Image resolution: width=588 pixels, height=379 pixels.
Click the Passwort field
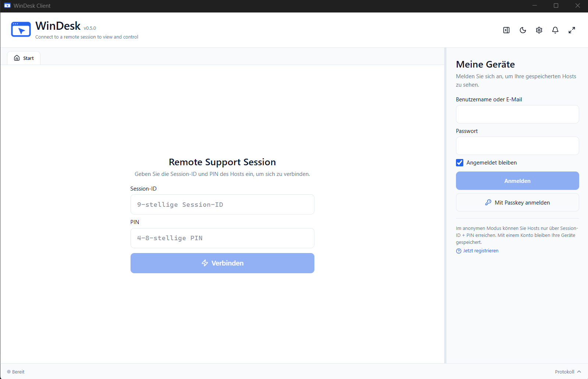517,146
